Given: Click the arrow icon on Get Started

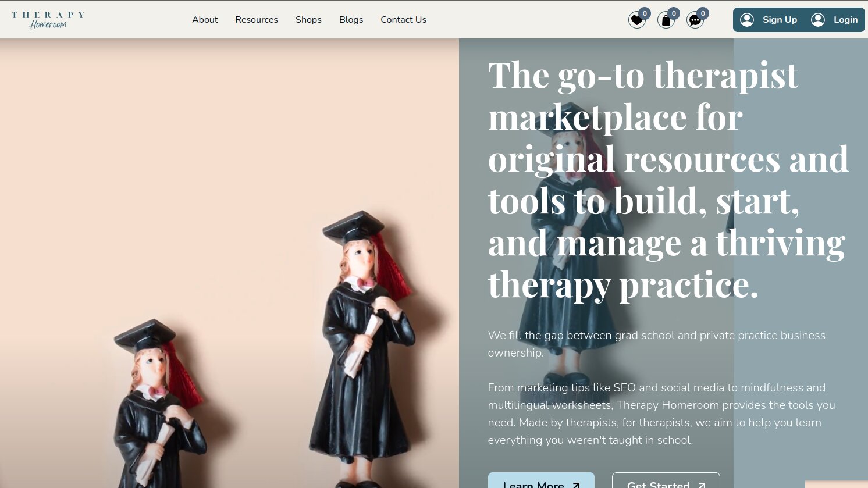Looking at the screenshot, I should [702, 485].
